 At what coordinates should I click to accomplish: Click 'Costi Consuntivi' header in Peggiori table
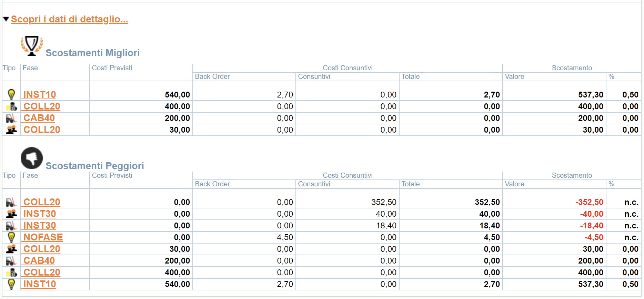pos(348,175)
